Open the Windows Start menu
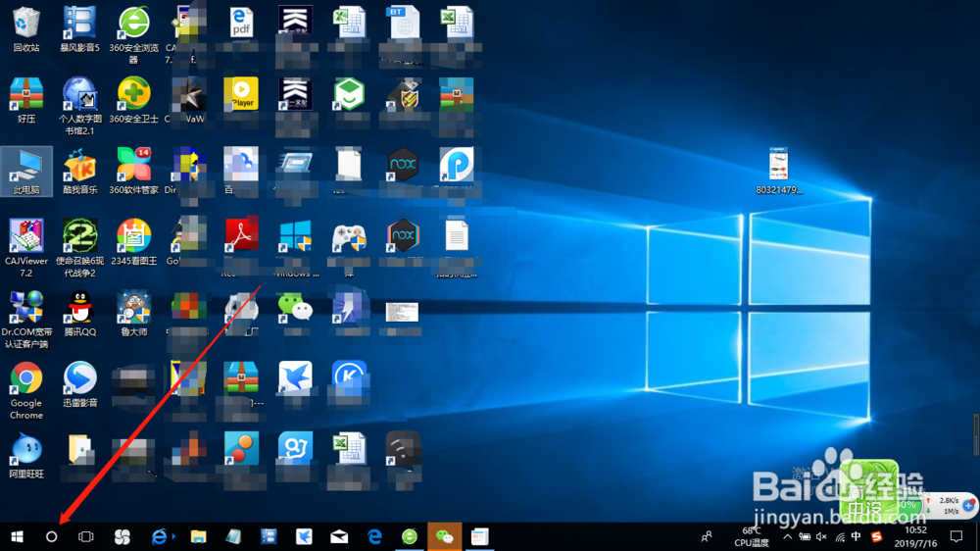The height and width of the screenshot is (551, 980). click(17, 536)
